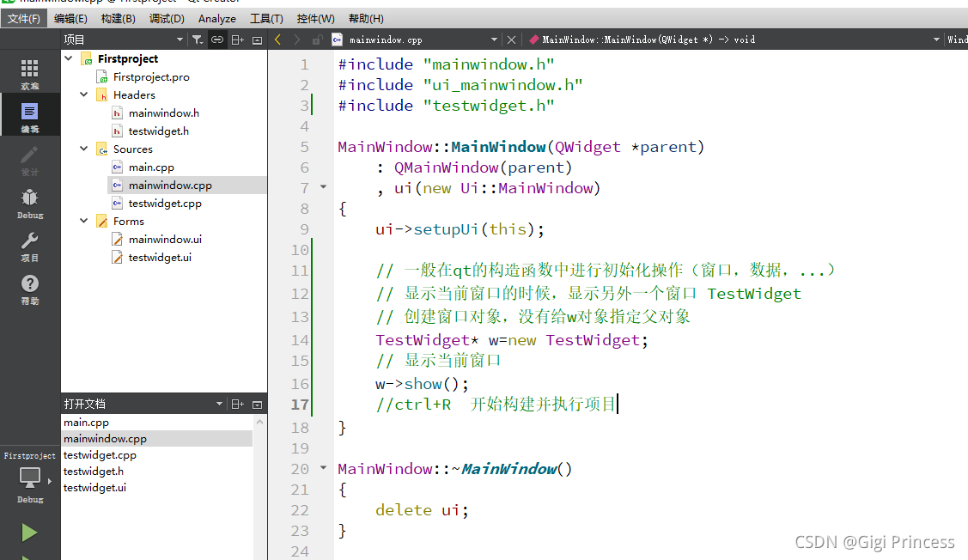
Task: Click the #include "testwidget.h" line
Action: pyautogui.click(x=446, y=106)
